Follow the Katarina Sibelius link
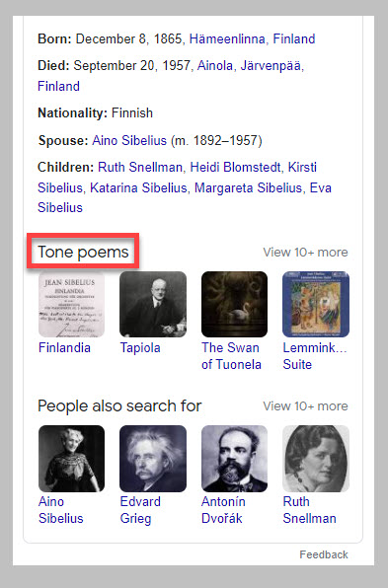This screenshot has width=388, height=588. coord(138,187)
